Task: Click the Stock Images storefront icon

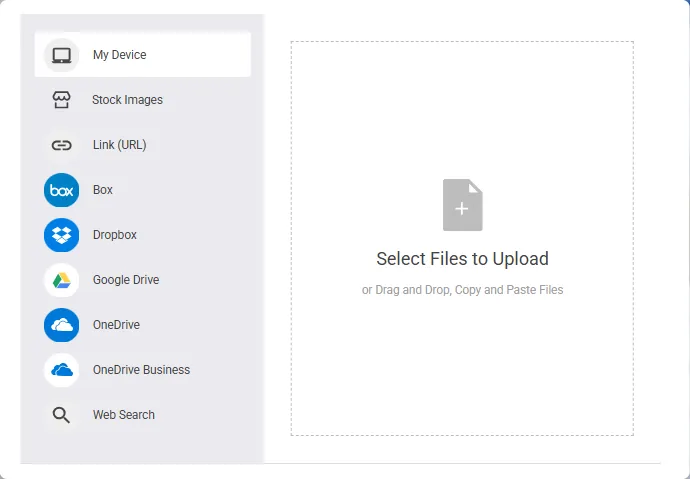Action: (x=61, y=100)
